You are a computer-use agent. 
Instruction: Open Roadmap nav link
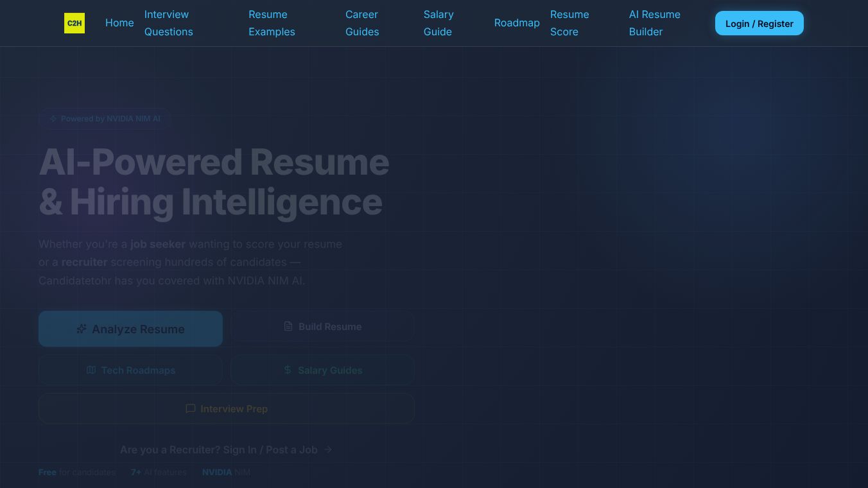[x=517, y=23]
